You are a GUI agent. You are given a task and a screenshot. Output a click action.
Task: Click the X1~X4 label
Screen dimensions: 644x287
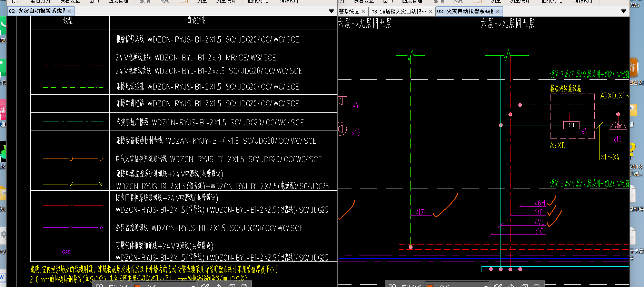tap(610, 157)
